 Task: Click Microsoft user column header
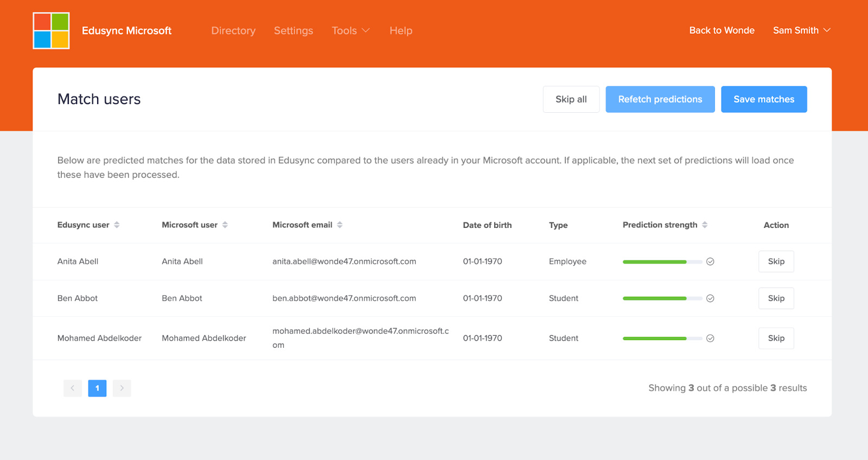[189, 225]
